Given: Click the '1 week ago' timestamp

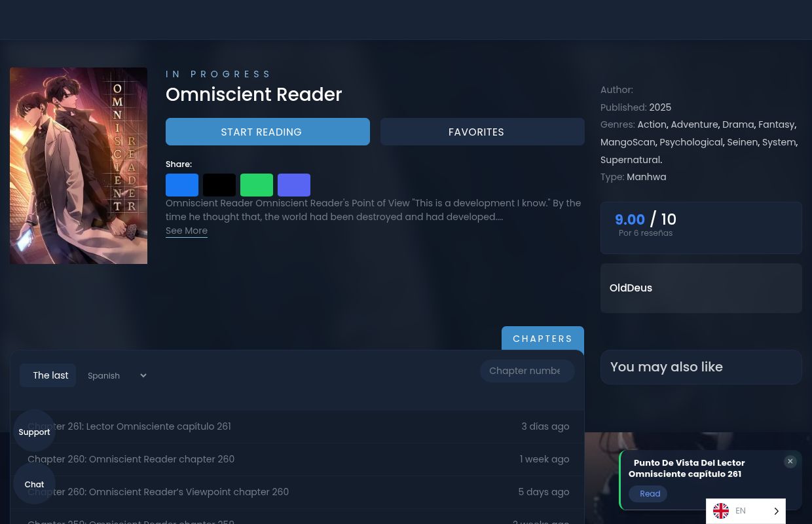Looking at the screenshot, I should 545,459.
